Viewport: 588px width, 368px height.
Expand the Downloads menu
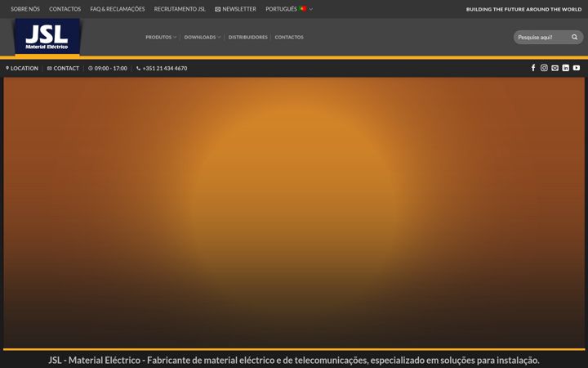pos(203,37)
